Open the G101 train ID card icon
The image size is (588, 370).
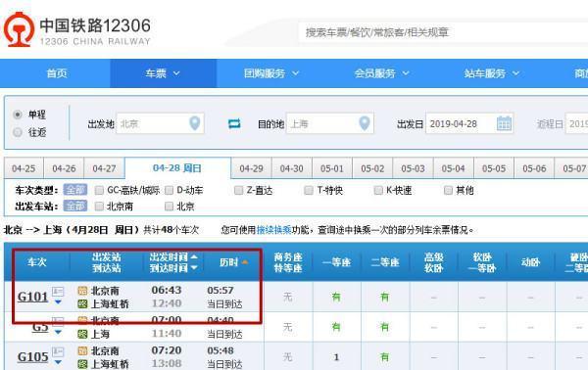(58, 291)
